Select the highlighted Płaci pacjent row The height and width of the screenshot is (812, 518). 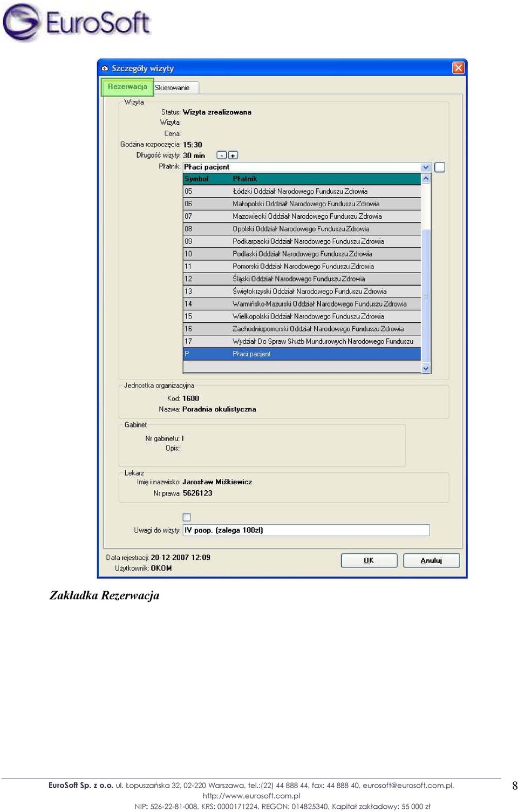click(302, 354)
